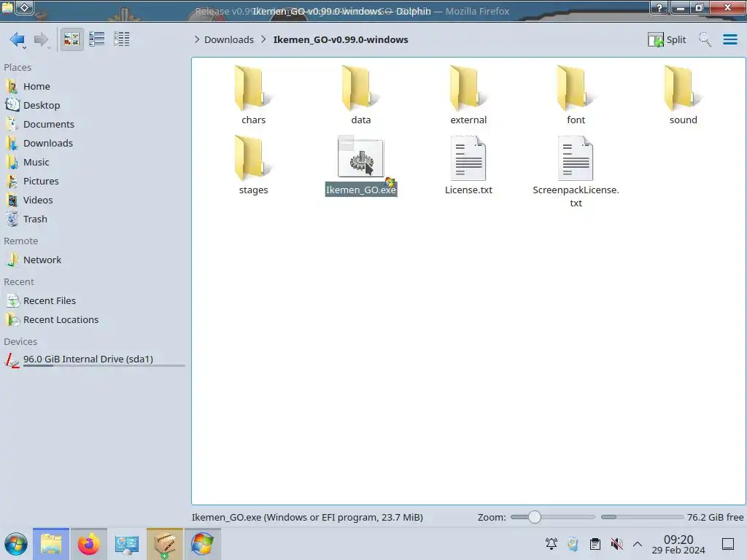Toggle Split view in Dolphin
Screen dimensions: 747x560
pos(667,39)
